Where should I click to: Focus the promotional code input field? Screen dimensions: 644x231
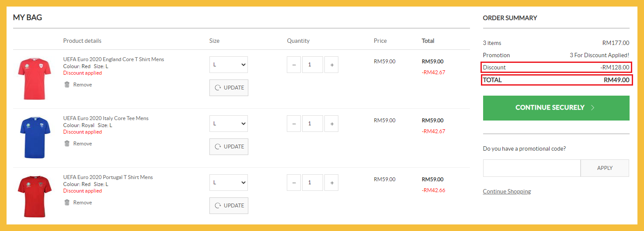click(x=532, y=168)
